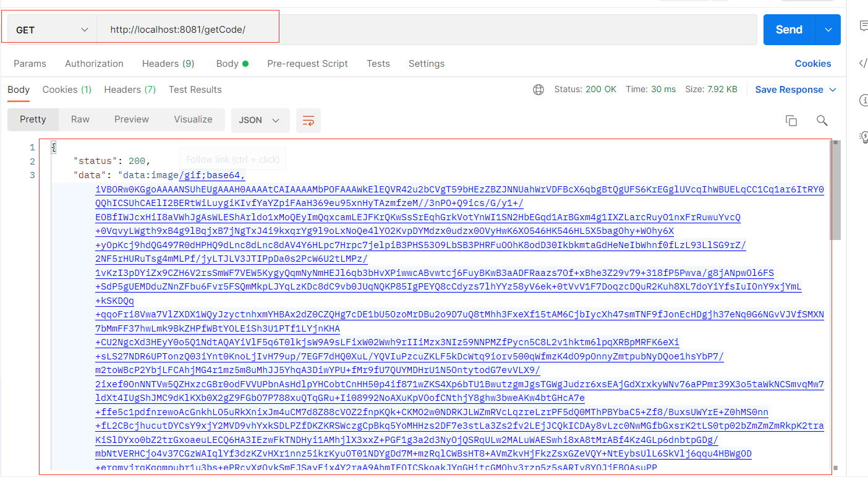The width and height of the screenshot is (868, 480).
Task: Open Postbot lightbulb in sidebar
Action: click(x=864, y=136)
